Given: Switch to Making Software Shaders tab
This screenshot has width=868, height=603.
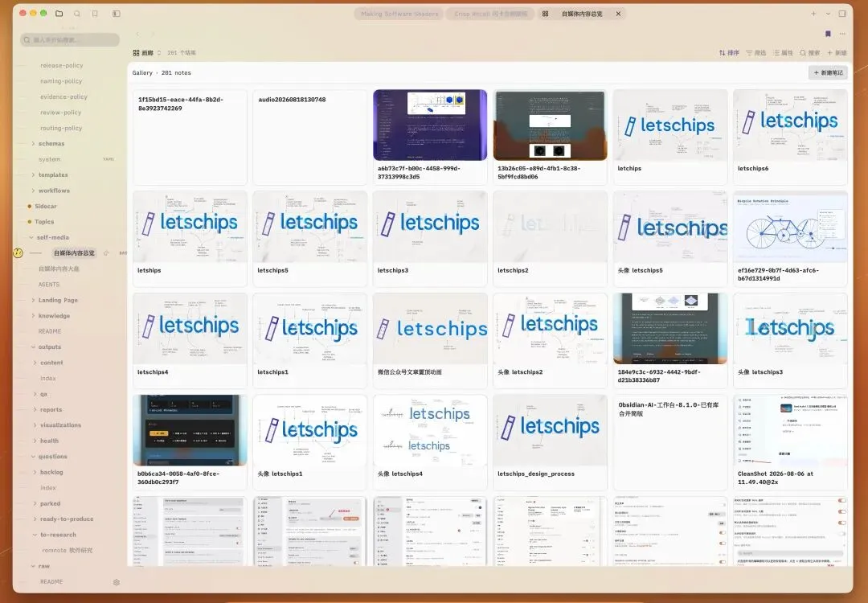Looking at the screenshot, I should (399, 14).
